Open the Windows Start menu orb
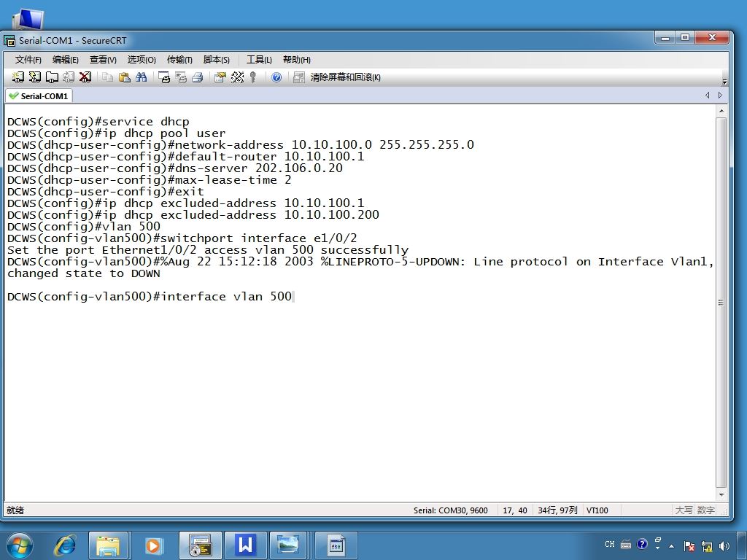The height and width of the screenshot is (560, 747). tap(20, 545)
